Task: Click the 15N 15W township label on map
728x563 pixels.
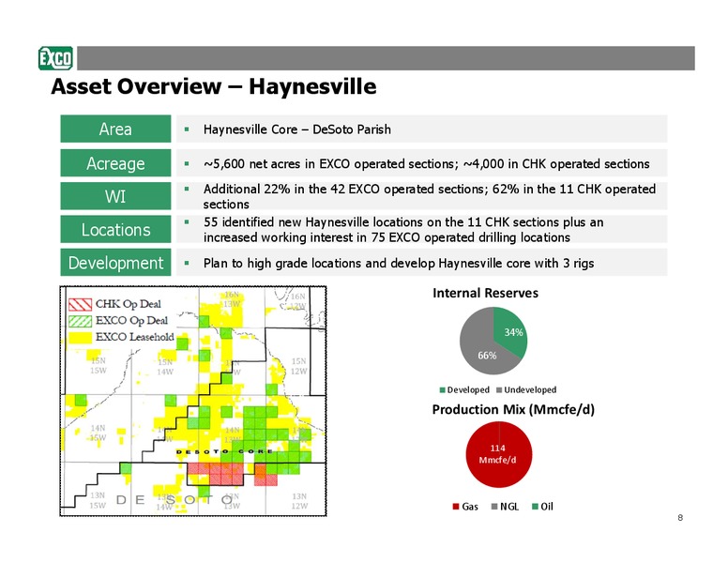Action: pyautogui.click(x=98, y=366)
